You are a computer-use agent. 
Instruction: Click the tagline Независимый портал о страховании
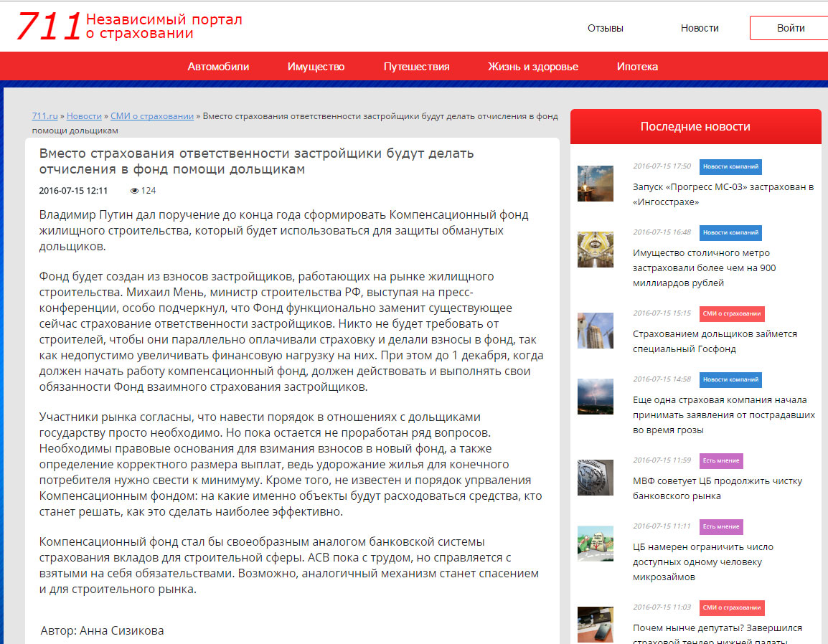tap(164, 27)
